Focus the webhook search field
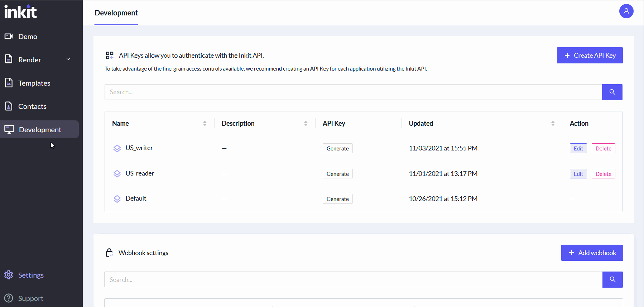 tap(353, 279)
